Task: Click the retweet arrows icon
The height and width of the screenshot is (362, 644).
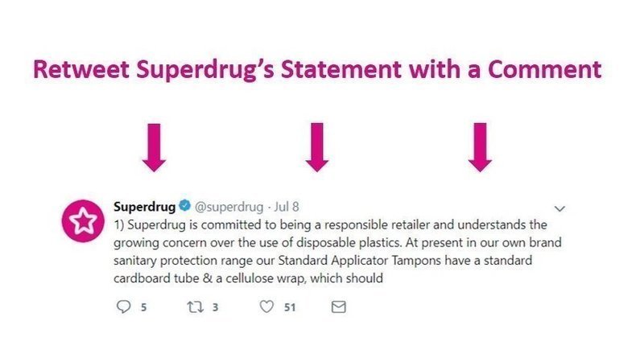Action: point(194,307)
